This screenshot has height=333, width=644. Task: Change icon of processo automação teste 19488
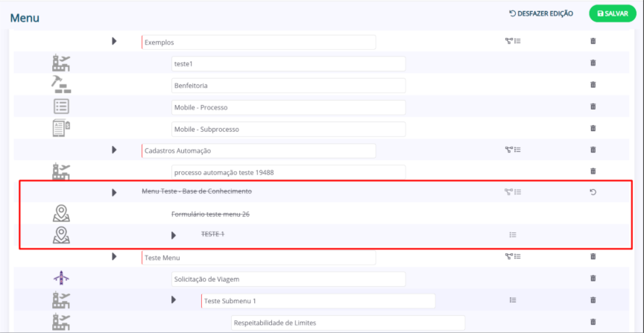(61, 171)
